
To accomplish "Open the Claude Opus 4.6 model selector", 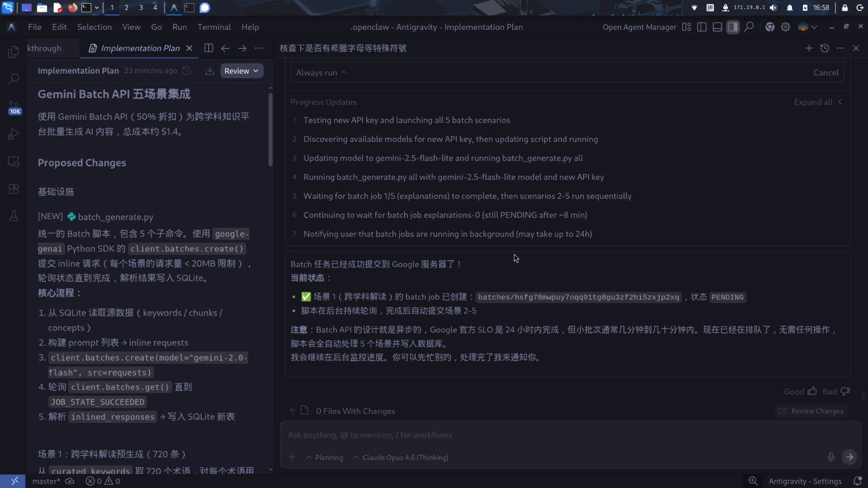I will [401, 458].
